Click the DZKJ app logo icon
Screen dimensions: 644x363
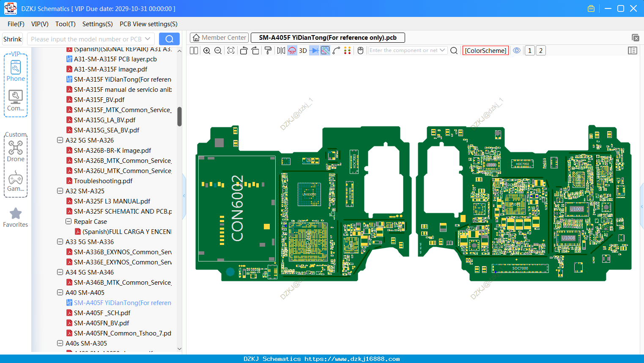tap(10, 8)
